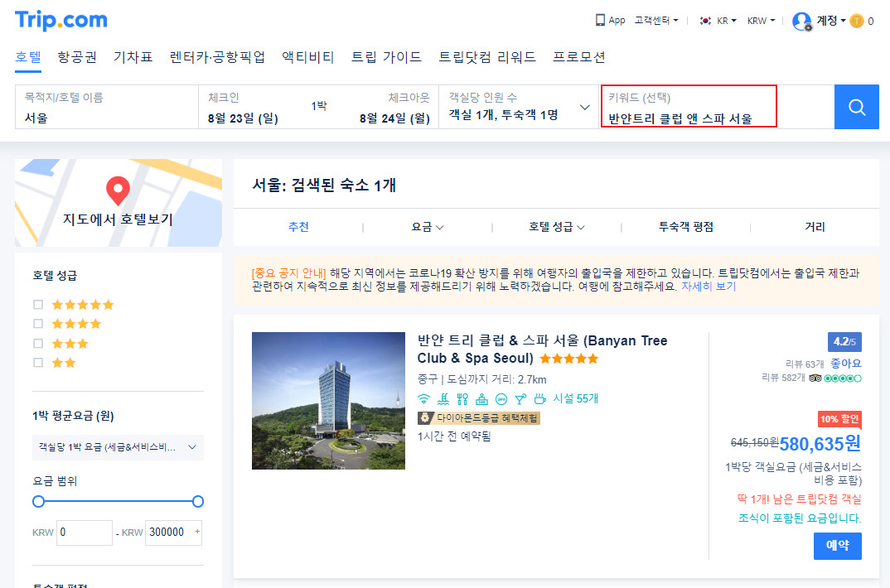
Task: Check the three-star hotel filter
Action: coord(38,343)
